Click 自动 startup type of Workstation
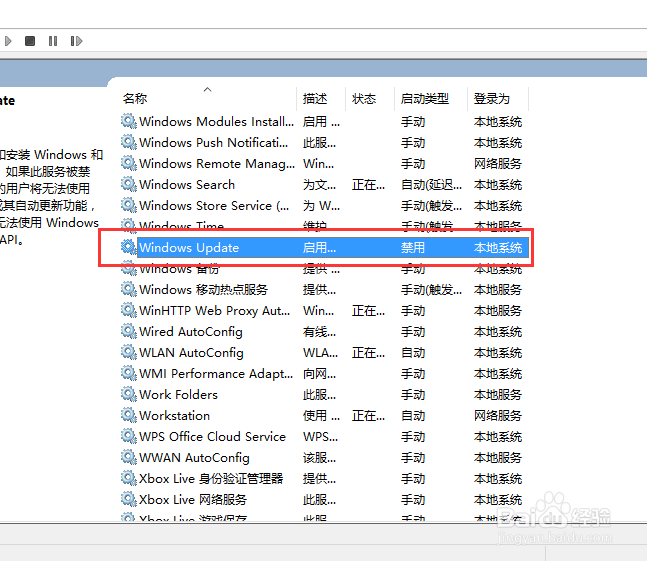 click(413, 416)
